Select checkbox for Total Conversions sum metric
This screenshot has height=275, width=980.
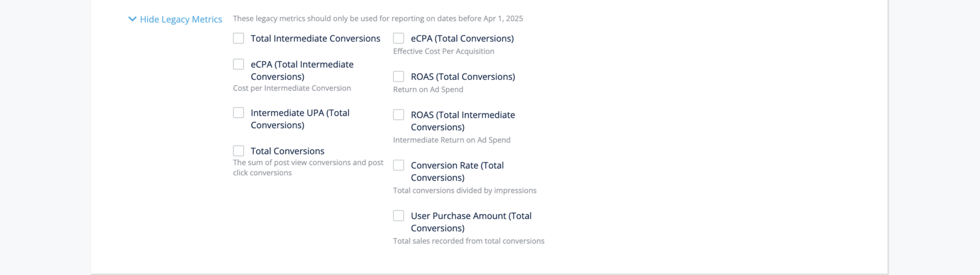click(239, 151)
